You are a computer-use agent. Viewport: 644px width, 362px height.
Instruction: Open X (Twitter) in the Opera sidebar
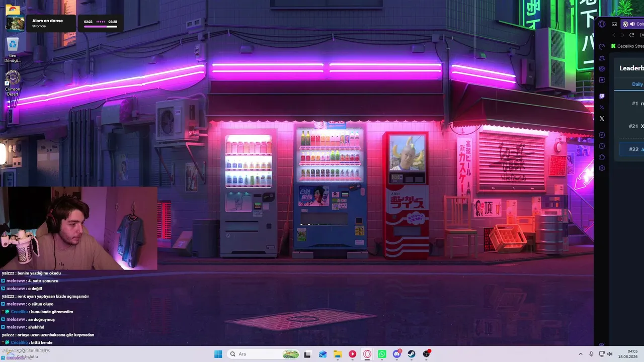602,119
